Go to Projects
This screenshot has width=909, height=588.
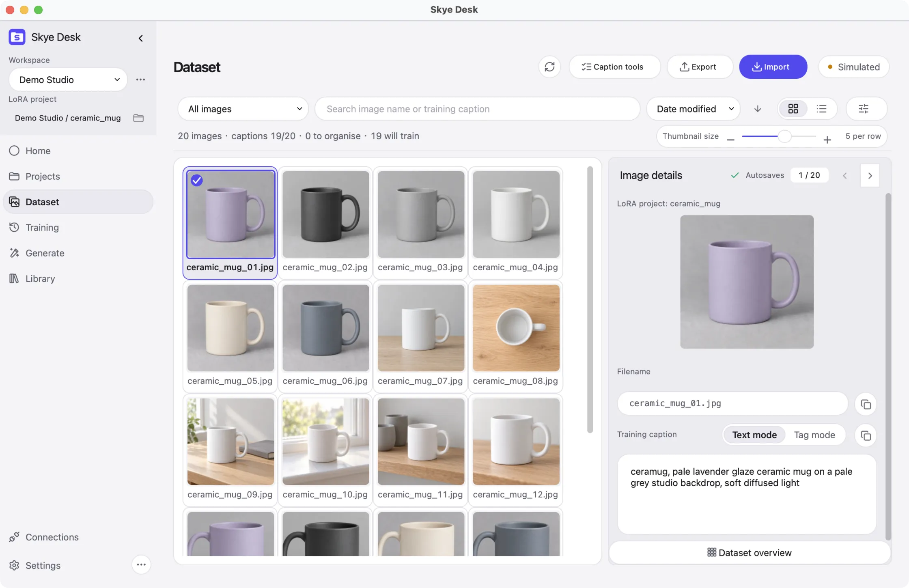[x=78, y=176]
